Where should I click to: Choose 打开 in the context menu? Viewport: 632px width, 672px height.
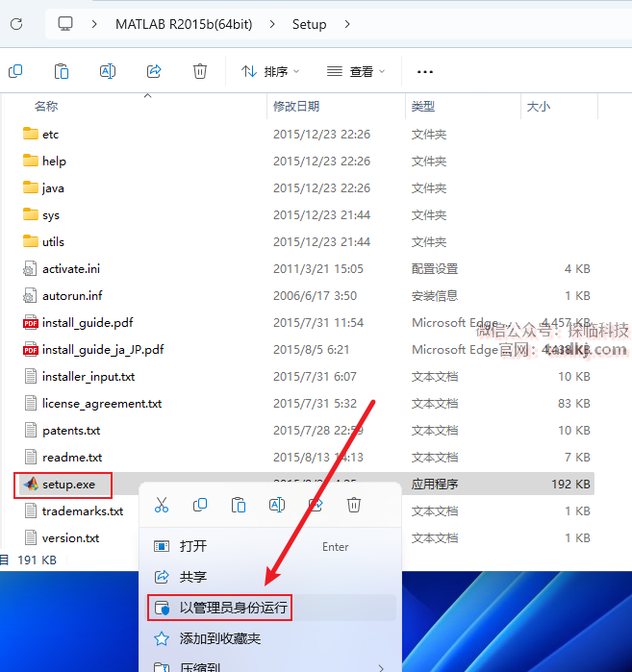click(x=270, y=546)
